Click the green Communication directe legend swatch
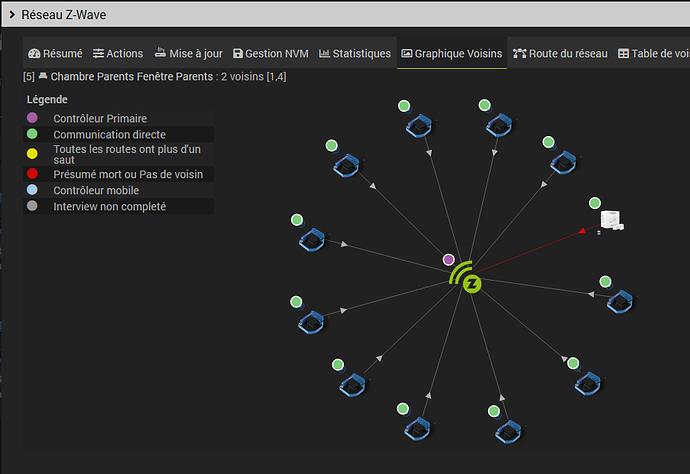This screenshot has width=690, height=474. click(x=32, y=134)
